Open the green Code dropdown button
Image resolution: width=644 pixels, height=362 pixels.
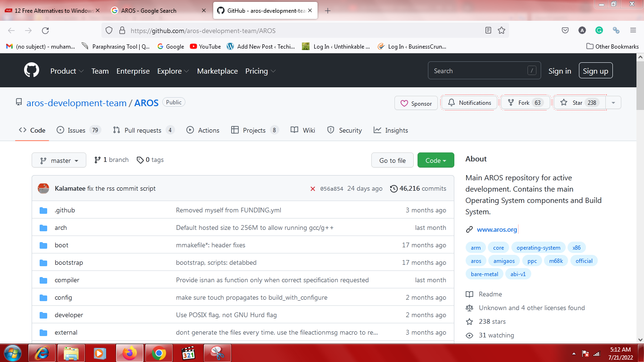pyautogui.click(x=435, y=160)
